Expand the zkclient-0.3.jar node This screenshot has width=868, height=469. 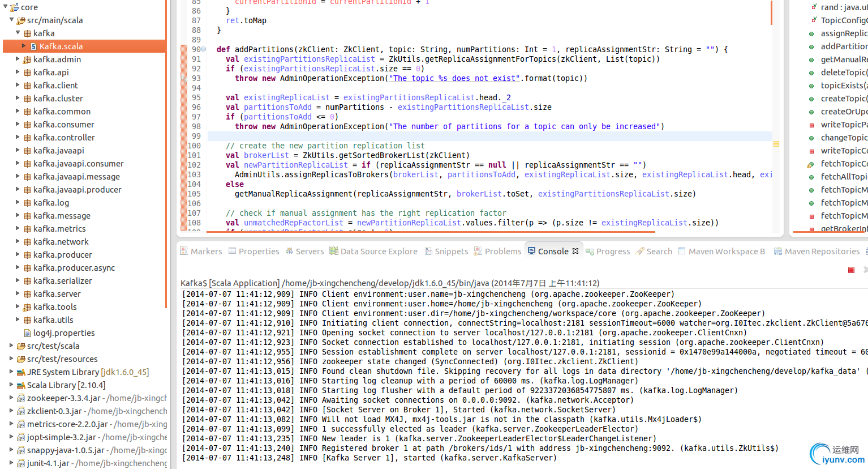point(11,411)
